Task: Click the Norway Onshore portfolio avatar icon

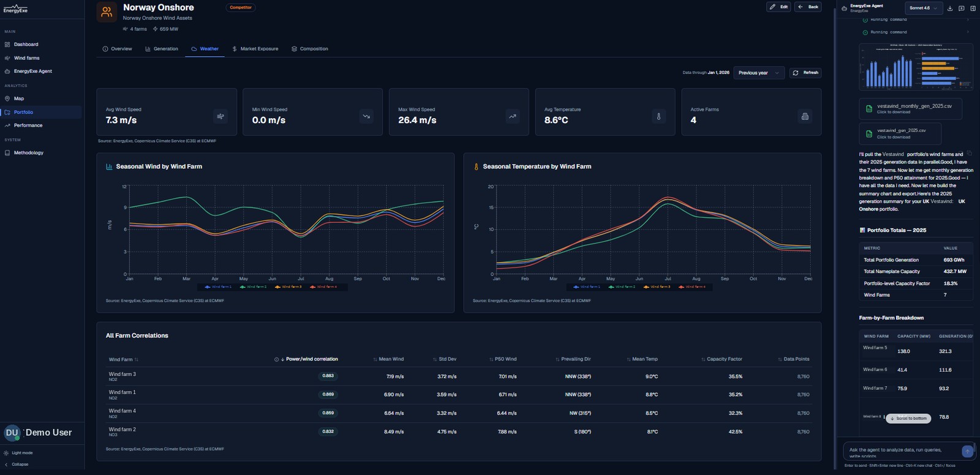Action: 107,12
